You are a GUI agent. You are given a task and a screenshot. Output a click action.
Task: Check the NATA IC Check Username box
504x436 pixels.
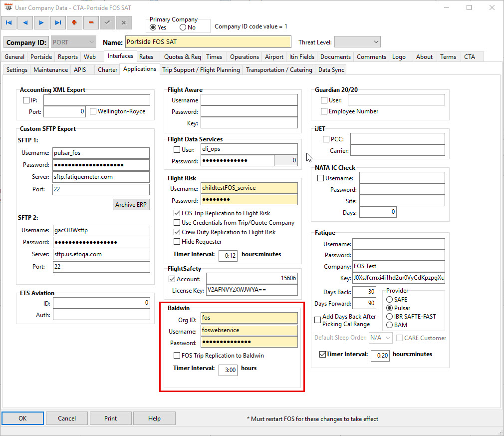(x=320, y=178)
